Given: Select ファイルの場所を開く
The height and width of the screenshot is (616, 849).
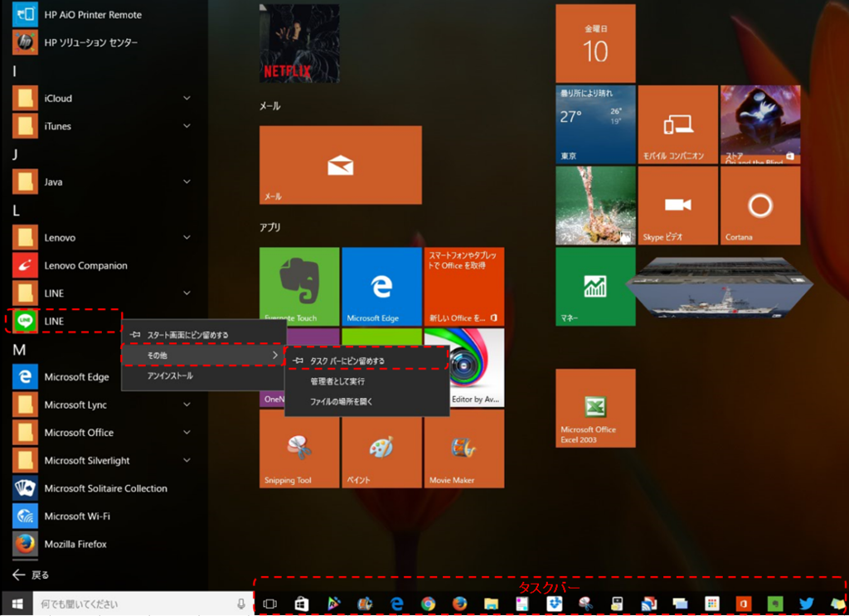Looking at the screenshot, I should 367,401.
